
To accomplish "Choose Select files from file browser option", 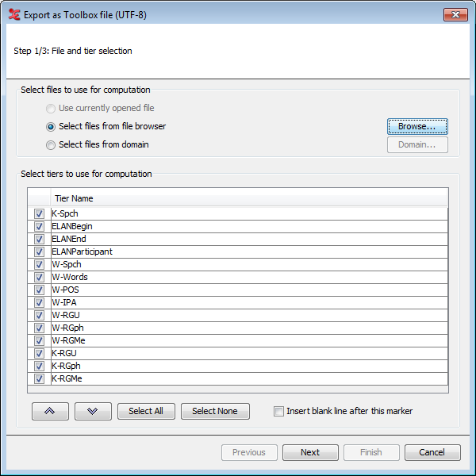I will (x=51, y=127).
